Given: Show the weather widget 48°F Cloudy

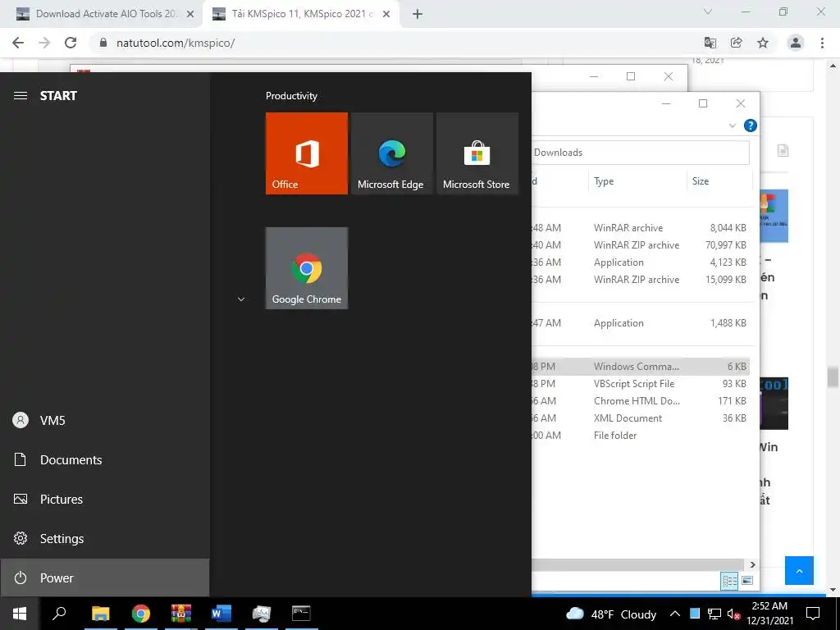Looking at the screenshot, I should point(611,614).
